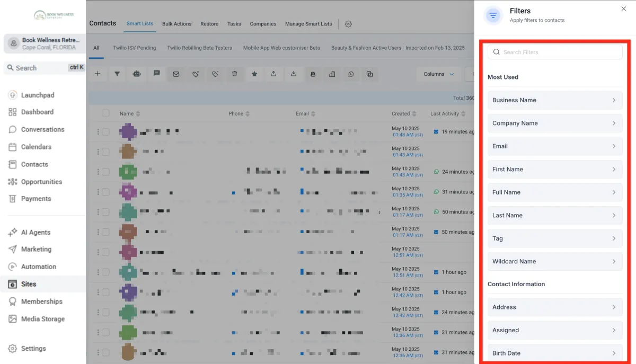Click the merge contacts overlapping squares icon
The width and height of the screenshot is (636, 364).
tap(370, 74)
